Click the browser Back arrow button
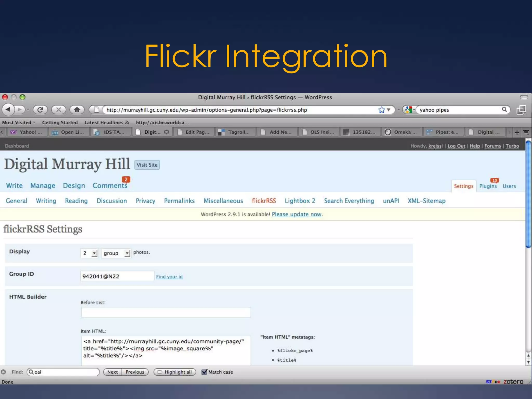The width and height of the screenshot is (532, 399). [x=8, y=110]
